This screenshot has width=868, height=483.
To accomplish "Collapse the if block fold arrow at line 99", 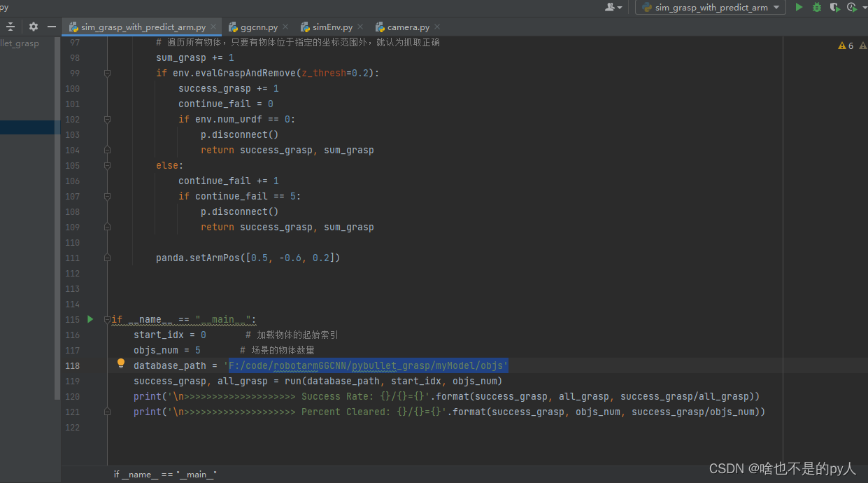I will pyautogui.click(x=106, y=73).
